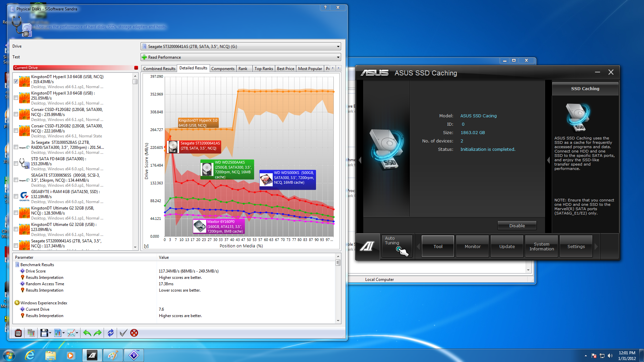Open AI Suite from the Windows taskbar

pos(92,355)
